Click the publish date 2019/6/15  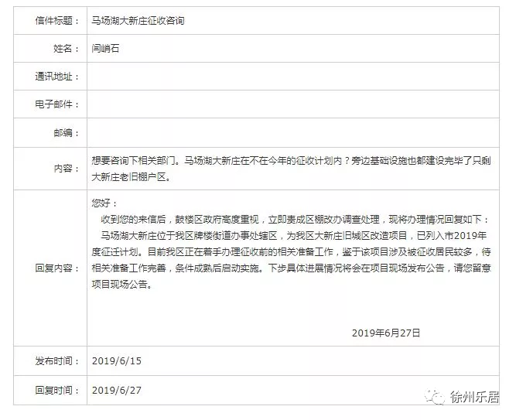117,361
